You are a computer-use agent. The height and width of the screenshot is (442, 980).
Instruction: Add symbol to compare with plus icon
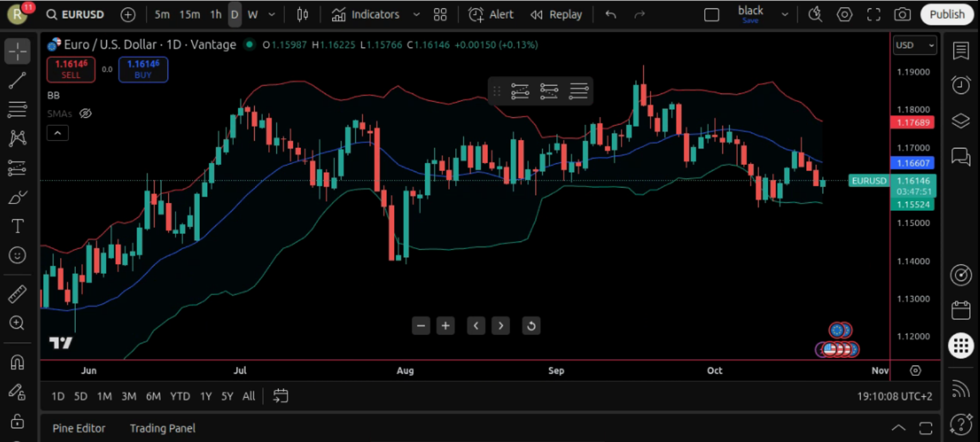128,15
